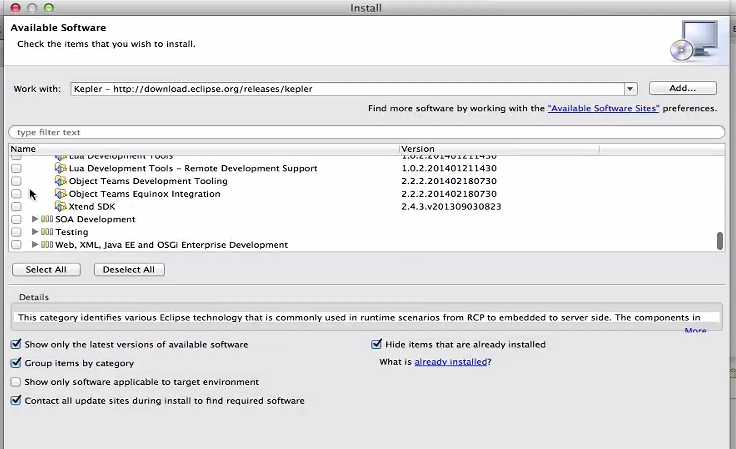Check the SOA Development category checkbox
Image resolution: width=736 pixels, height=449 pixels.
pyautogui.click(x=16, y=219)
